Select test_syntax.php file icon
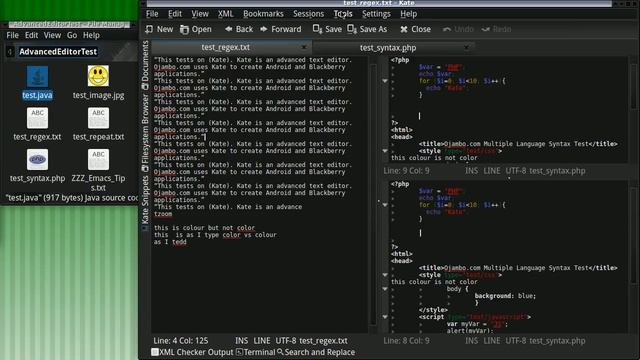 [37, 160]
